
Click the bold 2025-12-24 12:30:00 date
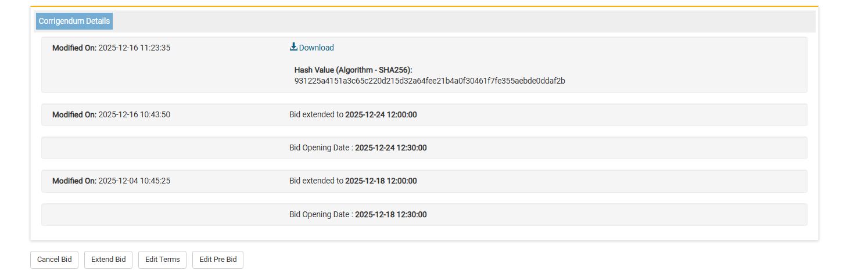(391, 148)
